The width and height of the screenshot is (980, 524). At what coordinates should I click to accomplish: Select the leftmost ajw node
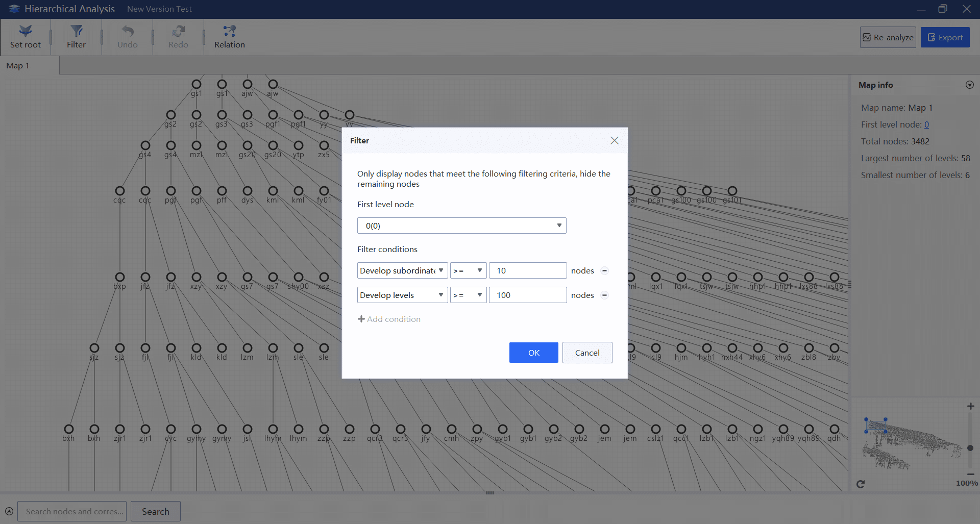(x=248, y=84)
